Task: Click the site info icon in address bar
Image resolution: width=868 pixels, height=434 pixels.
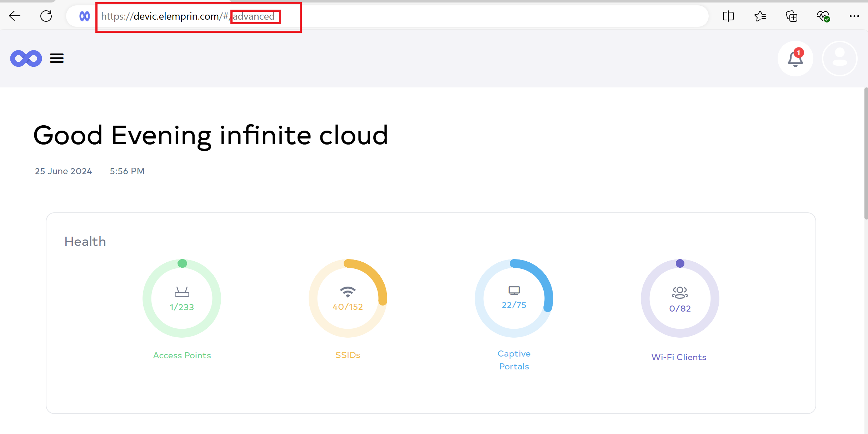Action: [x=84, y=16]
